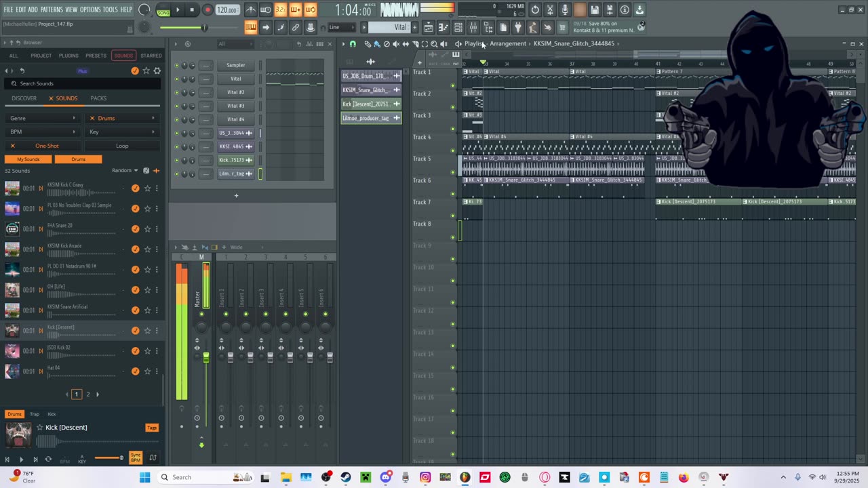Open the Random sort order dropdown
This screenshot has height=488, width=868.
[125, 171]
